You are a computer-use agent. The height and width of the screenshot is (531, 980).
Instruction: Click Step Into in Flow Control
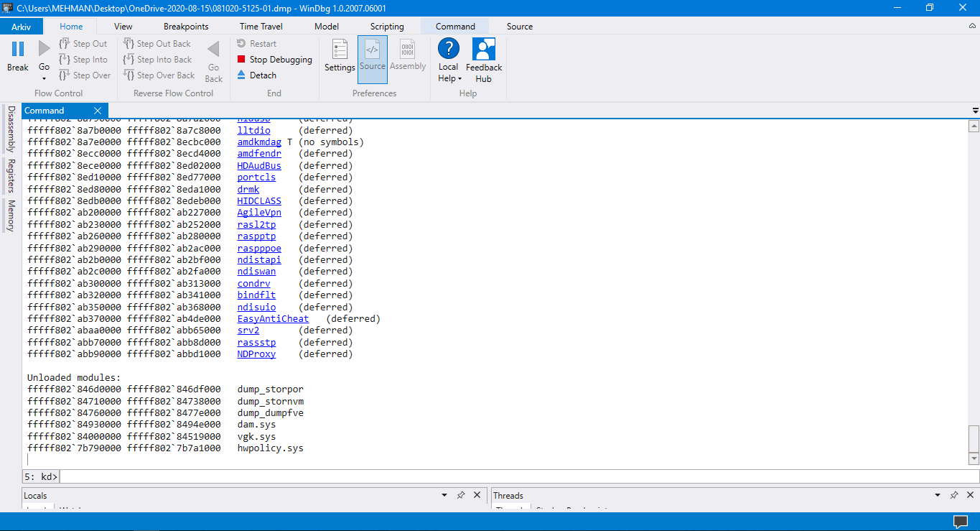click(x=83, y=60)
